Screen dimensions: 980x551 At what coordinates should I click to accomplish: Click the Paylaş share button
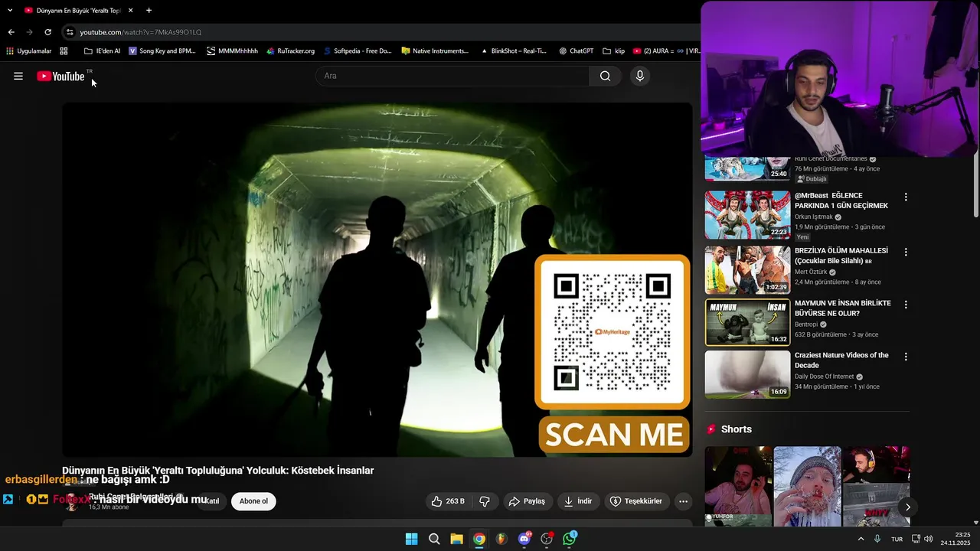527,501
